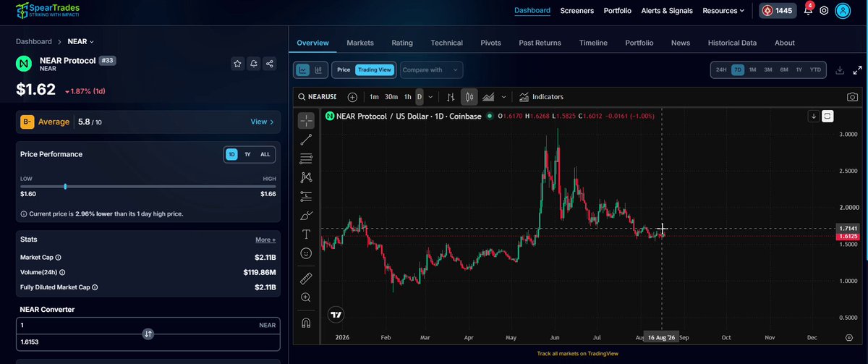868x364 pixels.
Task: Open the notifications bell
Action: 808,10
